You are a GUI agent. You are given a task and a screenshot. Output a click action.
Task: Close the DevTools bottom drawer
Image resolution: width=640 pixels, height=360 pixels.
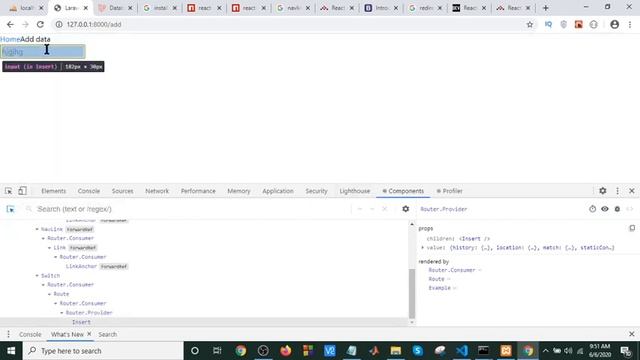pos(631,334)
